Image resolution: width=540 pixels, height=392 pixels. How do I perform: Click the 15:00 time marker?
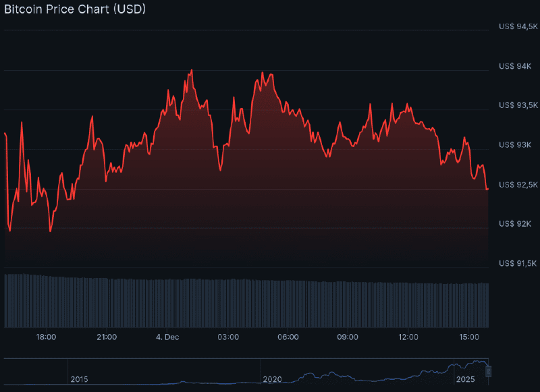click(468, 336)
